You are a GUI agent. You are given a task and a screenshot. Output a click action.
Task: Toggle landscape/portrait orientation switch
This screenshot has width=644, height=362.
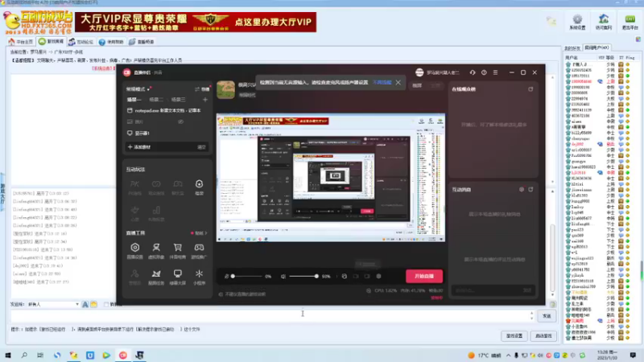[x=202, y=89]
